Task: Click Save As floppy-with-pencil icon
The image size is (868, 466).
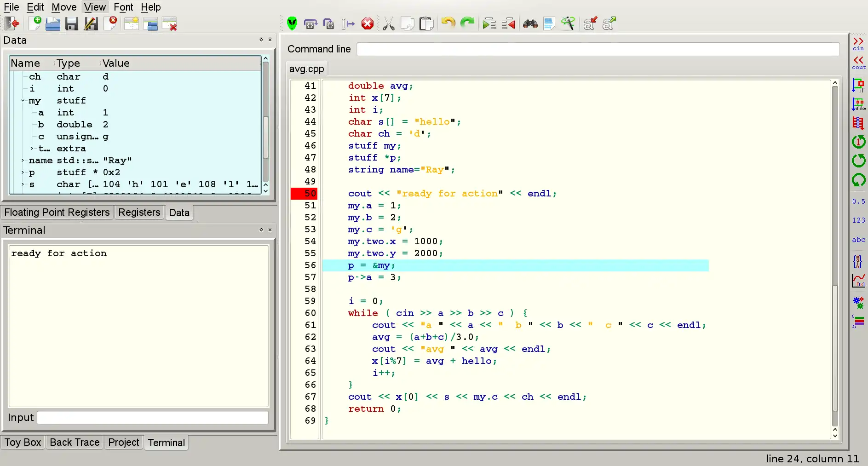Action: [91, 23]
